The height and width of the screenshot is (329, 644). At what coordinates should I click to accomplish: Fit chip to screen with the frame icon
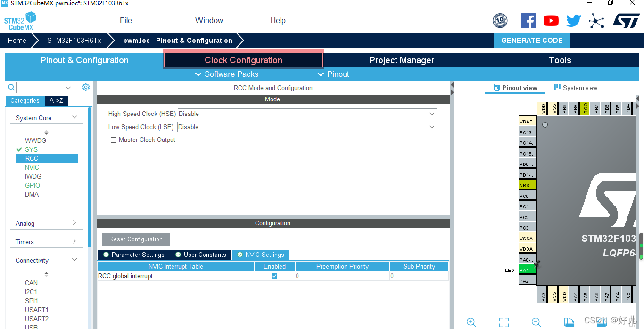[504, 322]
